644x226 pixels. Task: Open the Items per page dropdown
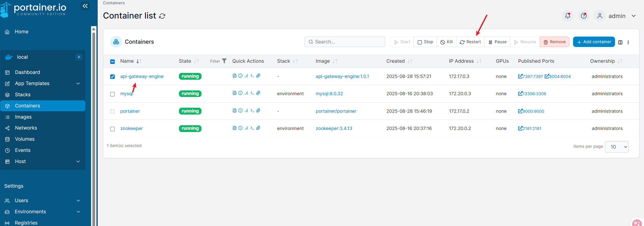tap(617, 147)
